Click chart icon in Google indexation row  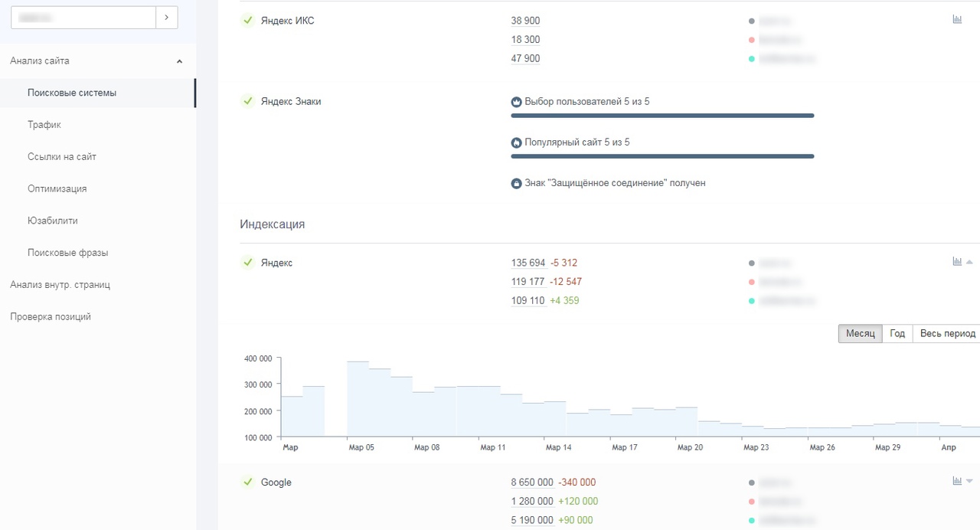coord(957,482)
